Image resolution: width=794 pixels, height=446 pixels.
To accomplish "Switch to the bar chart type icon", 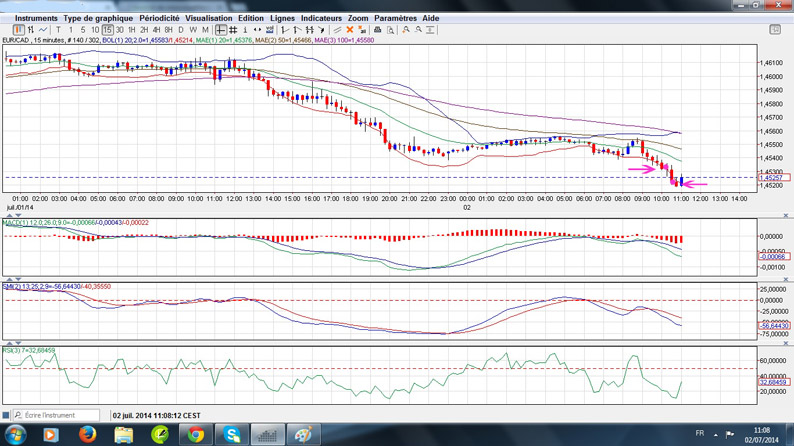I will [31, 30].
